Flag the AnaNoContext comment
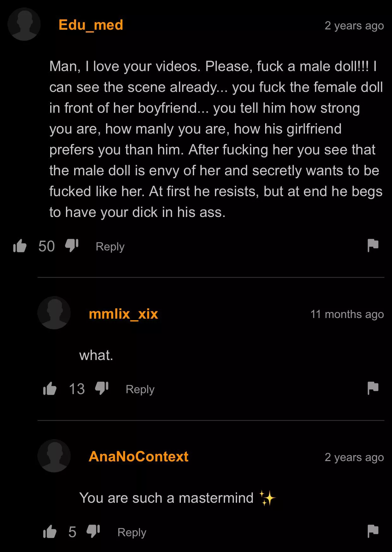This screenshot has width=392, height=552. [x=373, y=531]
